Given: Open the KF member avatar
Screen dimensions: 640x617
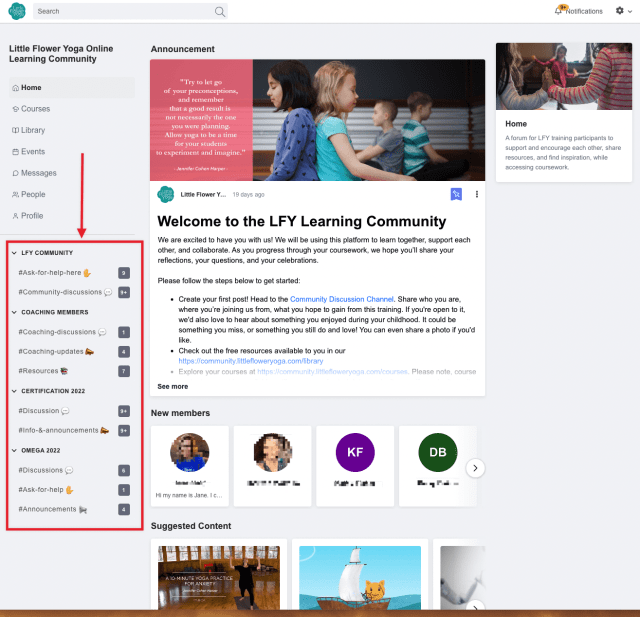Looking at the screenshot, I should point(355,452).
